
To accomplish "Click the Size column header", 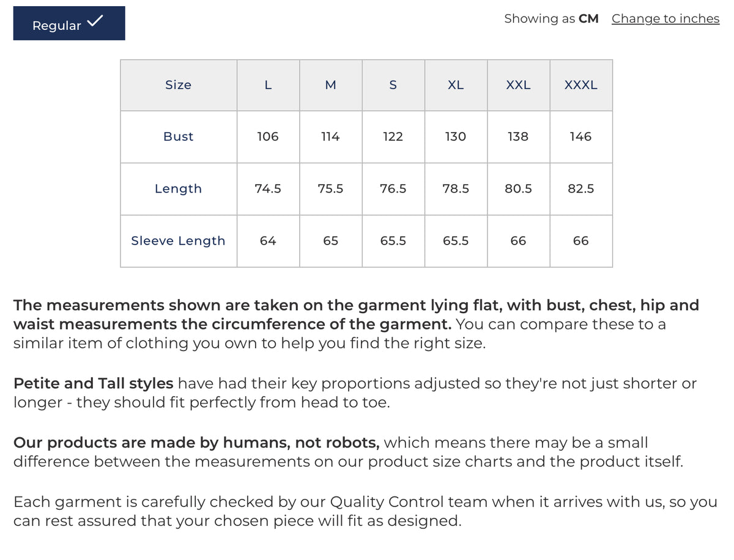I will [179, 85].
